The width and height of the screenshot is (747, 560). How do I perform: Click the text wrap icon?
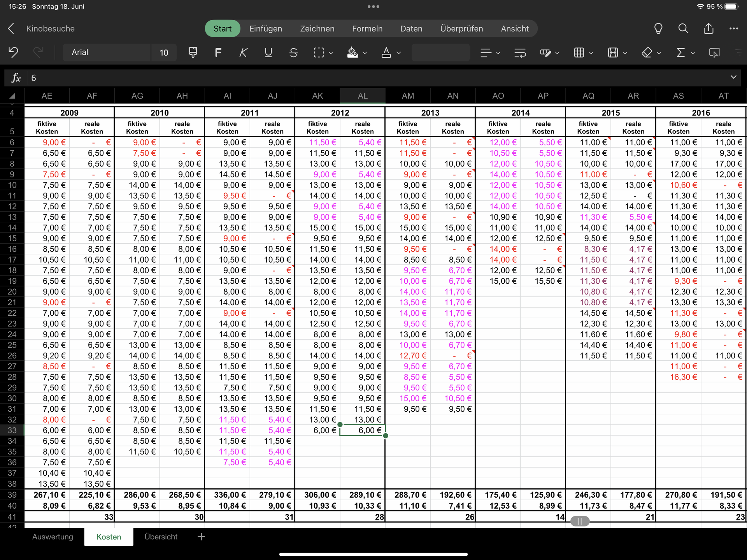[520, 53]
